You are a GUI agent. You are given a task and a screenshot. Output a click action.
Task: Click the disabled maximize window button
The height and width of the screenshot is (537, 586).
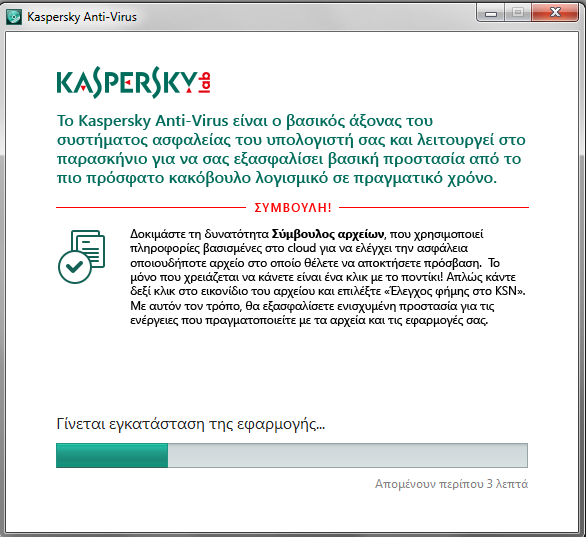518,13
